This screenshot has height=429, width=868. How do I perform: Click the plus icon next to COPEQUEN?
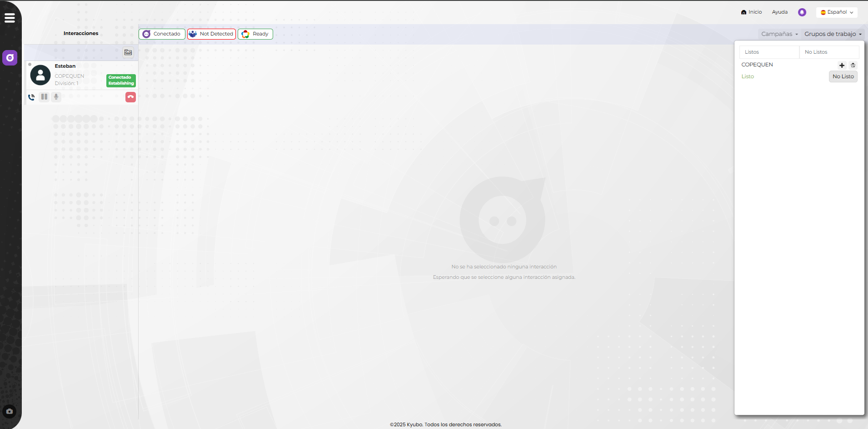[x=842, y=65]
